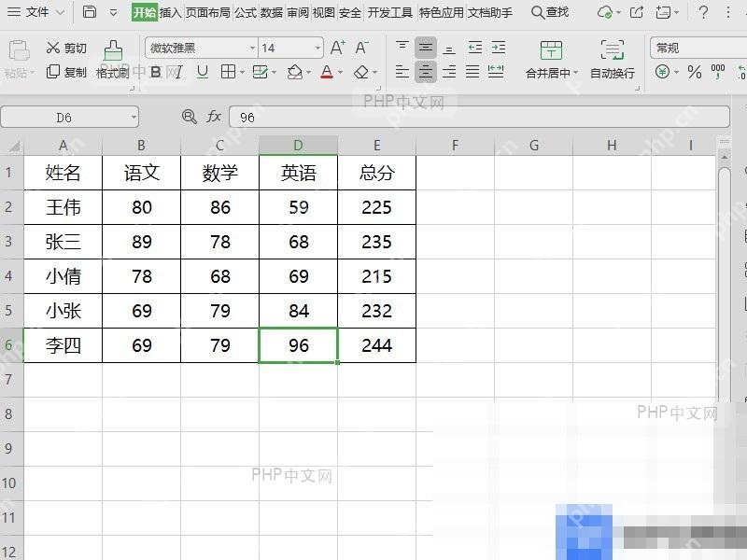Switch to the 开发工具 tab
The image size is (747, 560).
pyautogui.click(x=390, y=12)
